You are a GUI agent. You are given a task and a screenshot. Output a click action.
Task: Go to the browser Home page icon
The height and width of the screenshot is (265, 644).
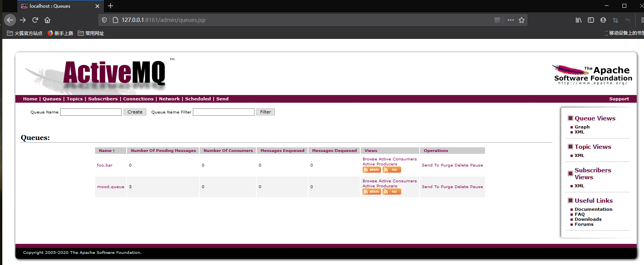tap(47, 20)
